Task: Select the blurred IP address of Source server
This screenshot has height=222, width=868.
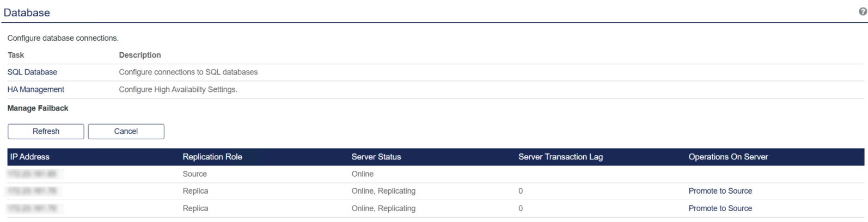Action: [x=33, y=174]
